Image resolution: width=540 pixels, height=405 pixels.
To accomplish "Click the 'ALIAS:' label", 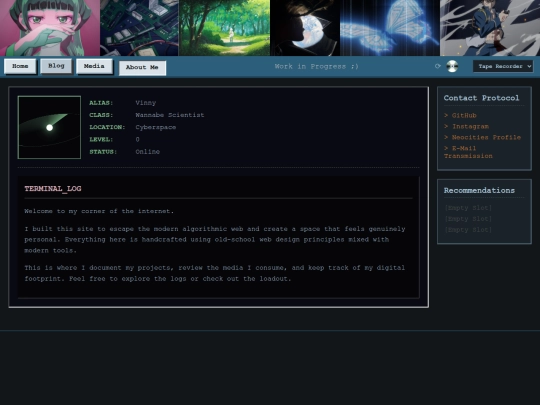I will (x=101, y=103).
